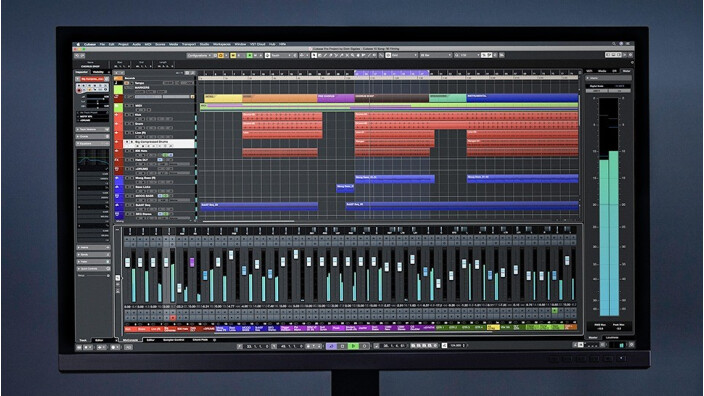Screen dimensions: 704x396
Task: Click the add track button above track list
Action: 116,72
